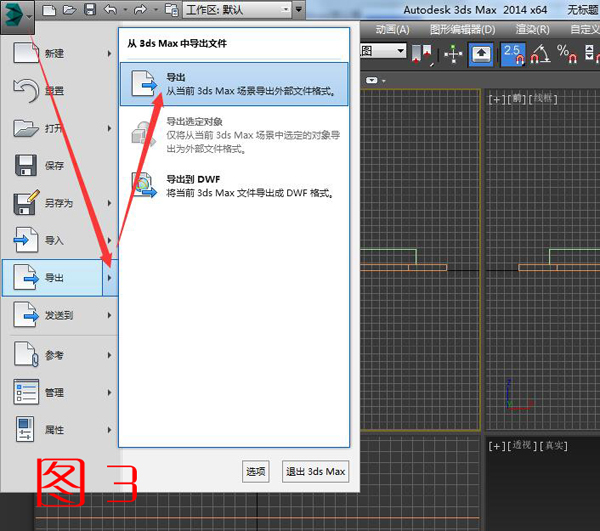Image resolution: width=600 pixels, height=531 pixels.
Task: Open the quick access toolbar customize arrow
Action: pos(299,9)
